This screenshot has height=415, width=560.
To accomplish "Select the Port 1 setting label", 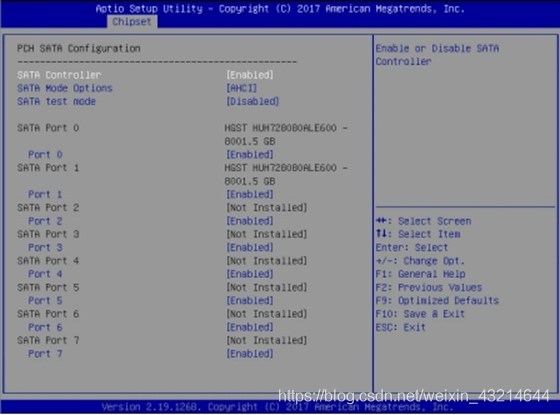I will click(45, 194).
